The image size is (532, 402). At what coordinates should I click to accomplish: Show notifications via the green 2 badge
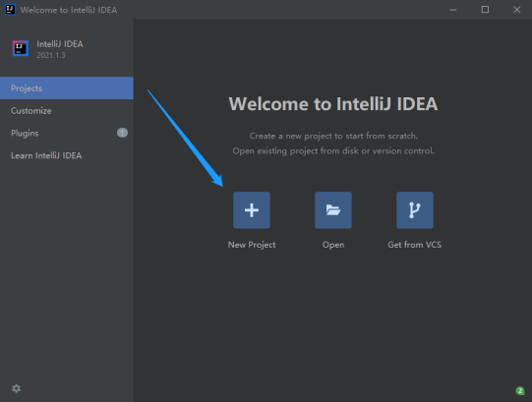click(520, 391)
